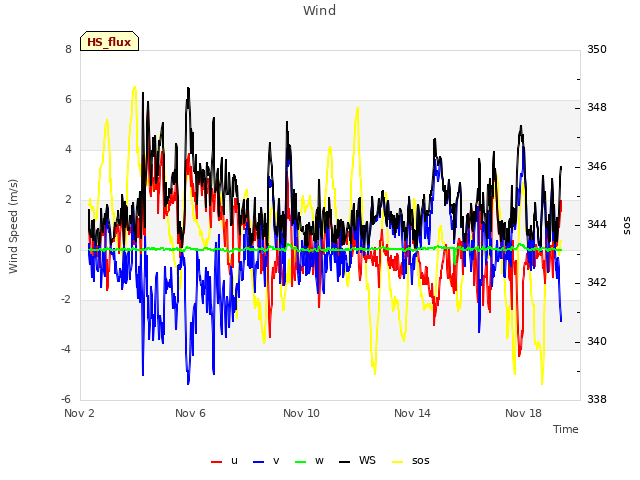Click the chart title Wind
Viewport: 640px width, 480px height.
(x=320, y=10)
